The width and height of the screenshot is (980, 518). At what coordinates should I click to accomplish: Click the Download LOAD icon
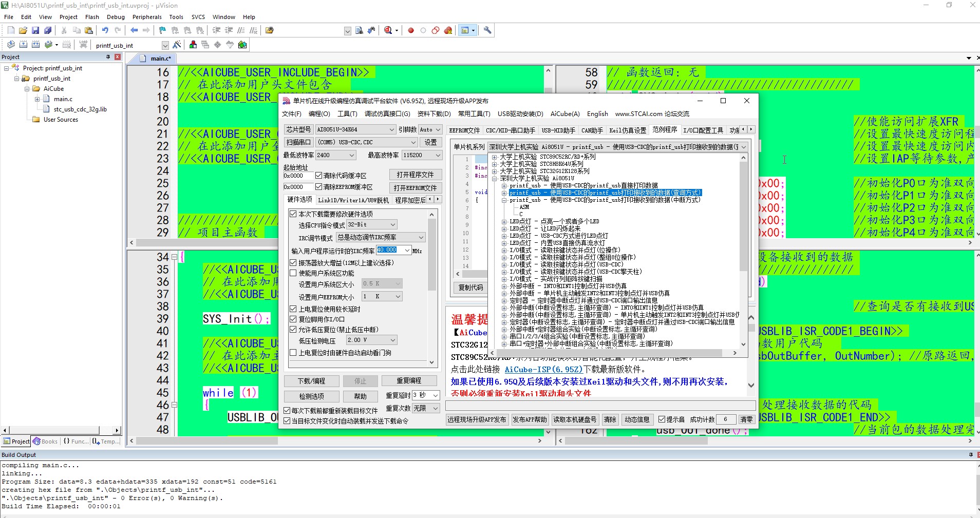[x=83, y=45]
